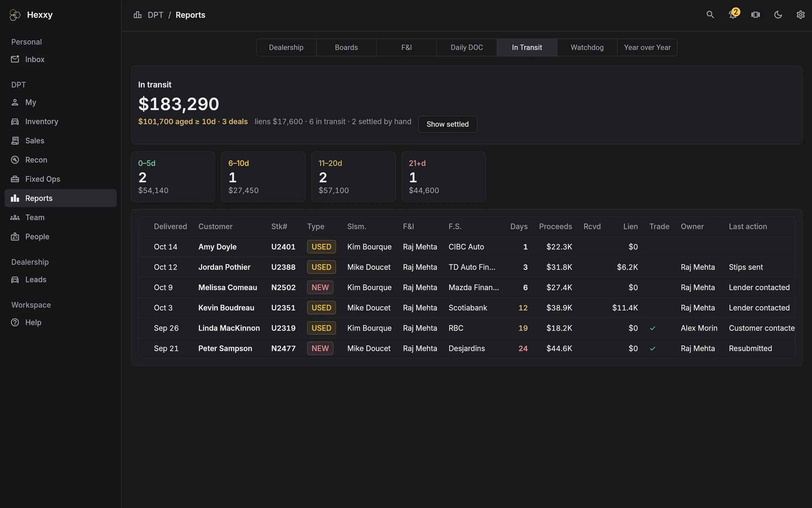Click Peter Sampson trade checkmark
This screenshot has height=508, width=812.
coord(653,348)
